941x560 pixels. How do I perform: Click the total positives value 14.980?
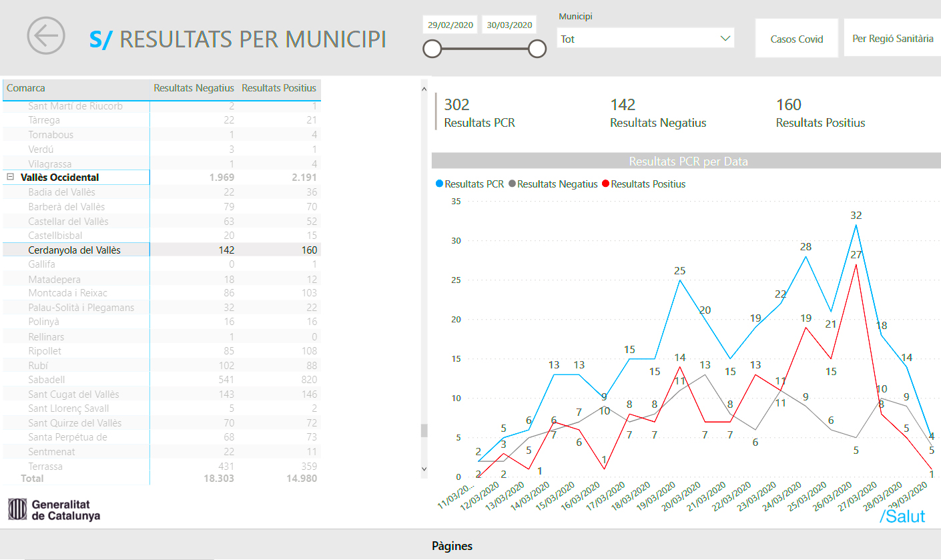coord(301,479)
